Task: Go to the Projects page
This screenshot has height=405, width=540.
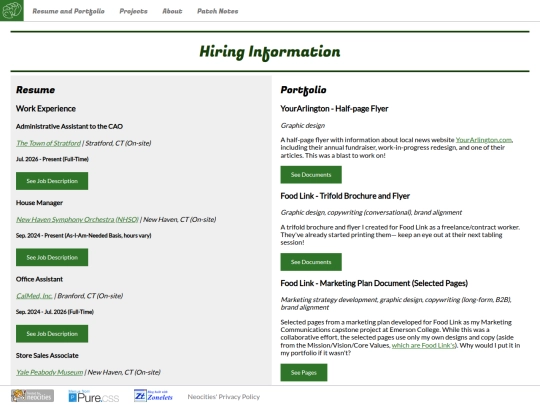Action: click(x=133, y=11)
